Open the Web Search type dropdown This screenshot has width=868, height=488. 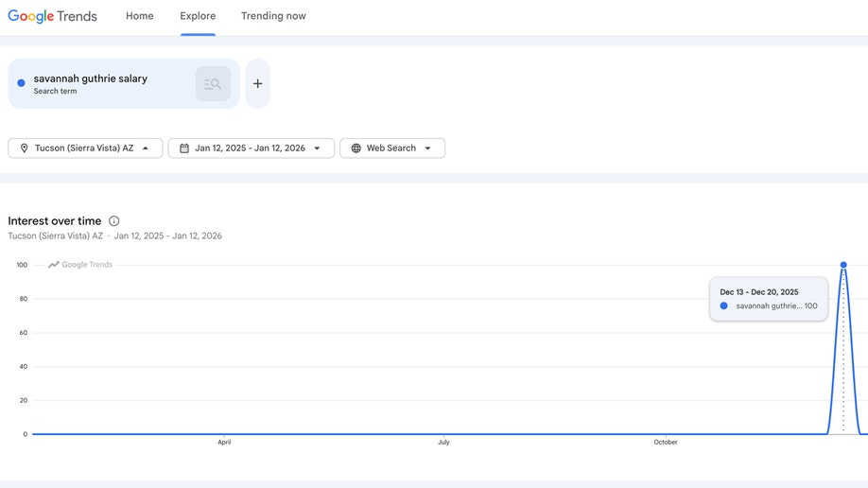coord(392,148)
